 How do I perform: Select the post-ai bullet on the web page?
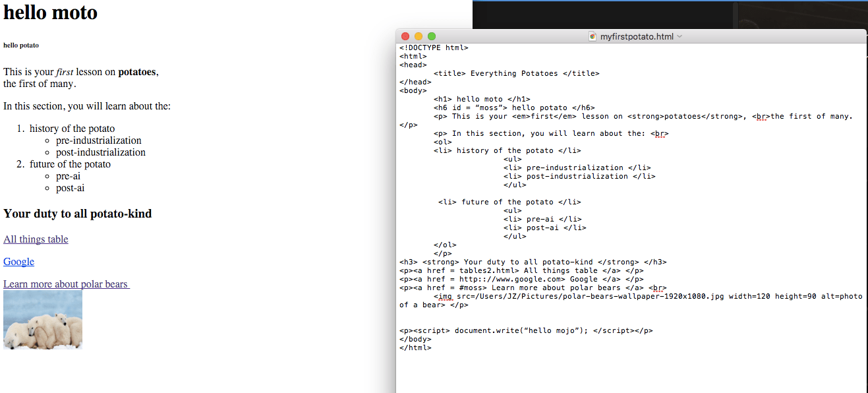click(x=71, y=188)
